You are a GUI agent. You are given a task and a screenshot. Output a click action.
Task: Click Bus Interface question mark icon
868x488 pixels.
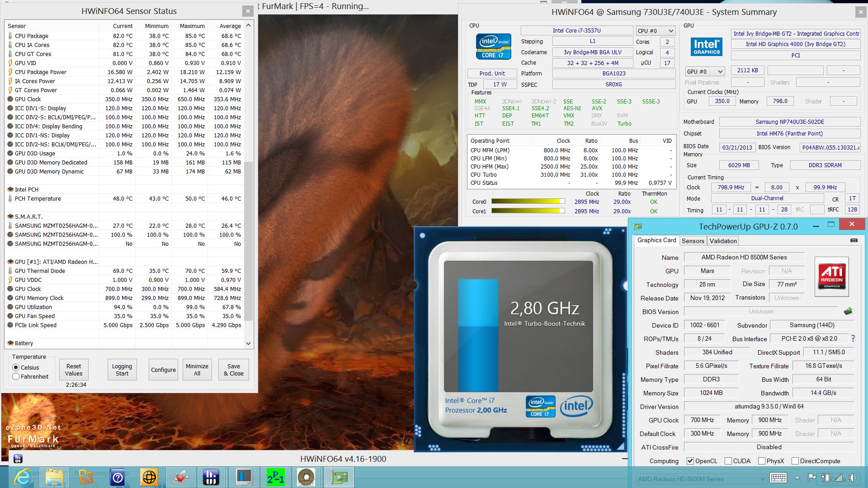[853, 338]
